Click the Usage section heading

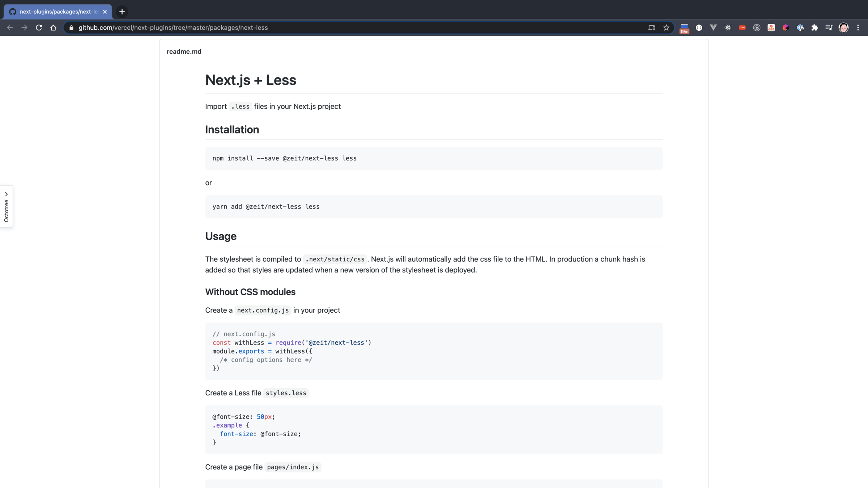pos(221,236)
